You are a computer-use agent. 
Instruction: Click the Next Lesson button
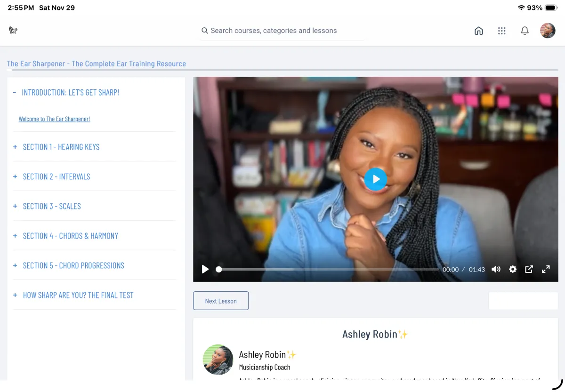(221, 301)
